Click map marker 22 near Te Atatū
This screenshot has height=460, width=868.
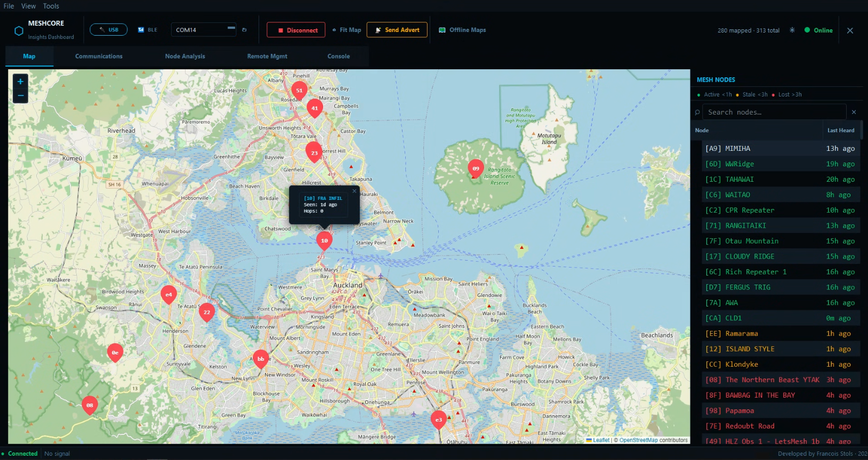tap(207, 313)
